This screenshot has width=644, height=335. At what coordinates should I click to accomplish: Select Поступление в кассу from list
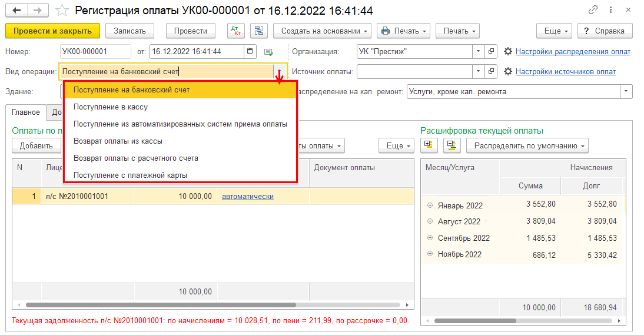pyautogui.click(x=111, y=107)
